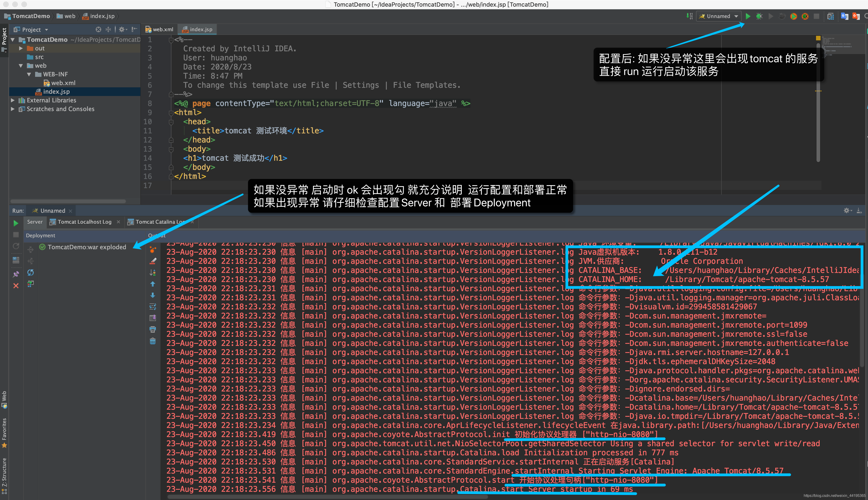
Task: Stop the server in Run panel
Action: (16, 235)
